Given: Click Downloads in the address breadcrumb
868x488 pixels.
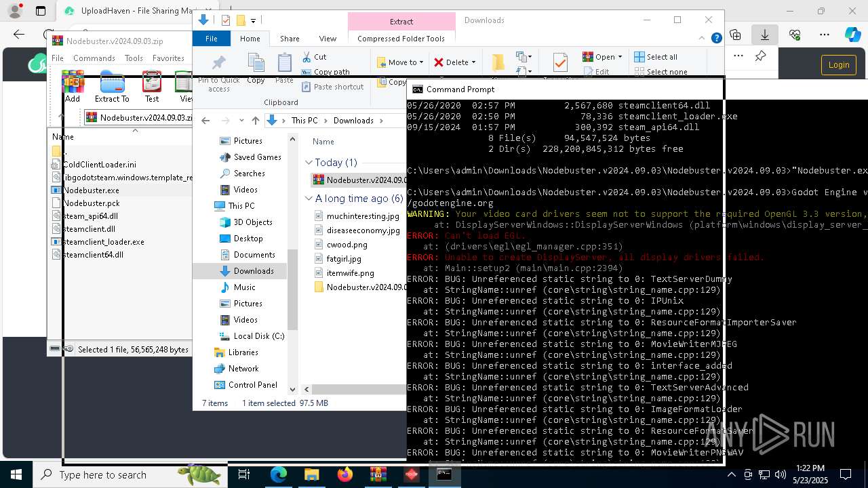Looking at the screenshot, I should [353, 121].
